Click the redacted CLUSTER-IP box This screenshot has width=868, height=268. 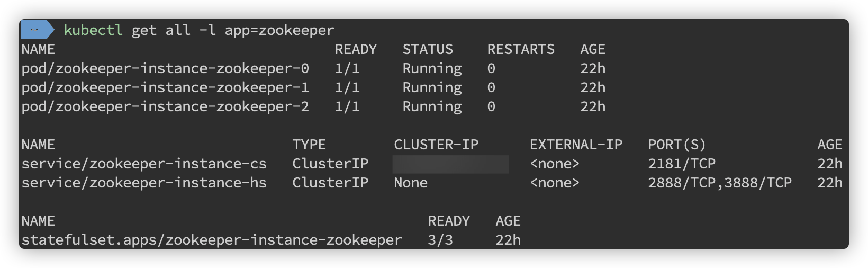pyautogui.click(x=450, y=164)
